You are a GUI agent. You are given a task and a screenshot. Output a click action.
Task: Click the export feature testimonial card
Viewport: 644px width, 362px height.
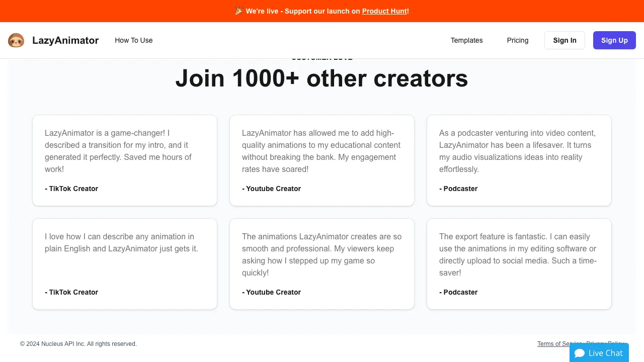[519, 264]
